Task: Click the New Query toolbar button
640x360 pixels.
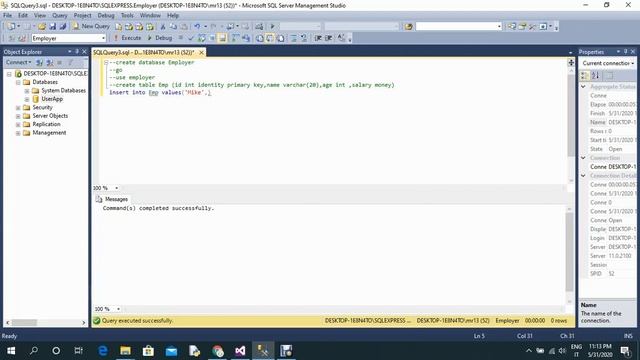Action: point(91,26)
